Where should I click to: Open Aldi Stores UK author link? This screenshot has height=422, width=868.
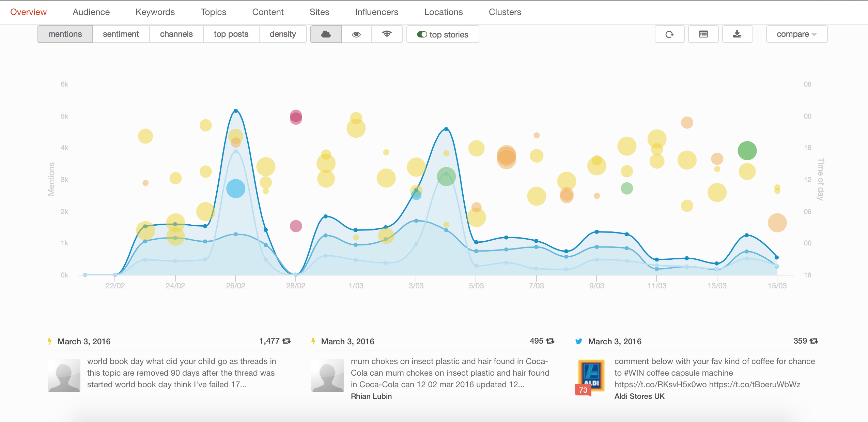pyautogui.click(x=639, y=396)
